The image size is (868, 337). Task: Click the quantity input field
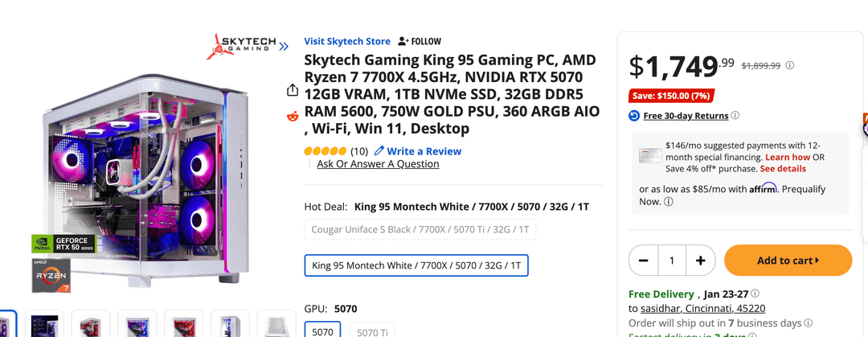tap(672, 261)
